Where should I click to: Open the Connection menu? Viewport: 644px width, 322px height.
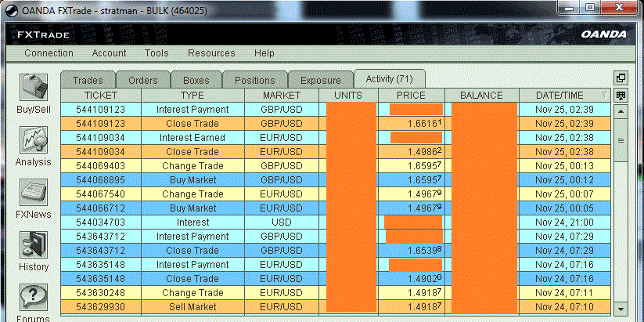tap(49, 53)
